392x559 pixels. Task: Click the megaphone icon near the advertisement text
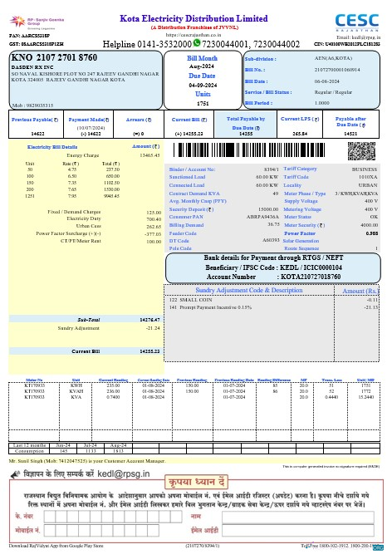pyautogui.click(x=15, y=474)
